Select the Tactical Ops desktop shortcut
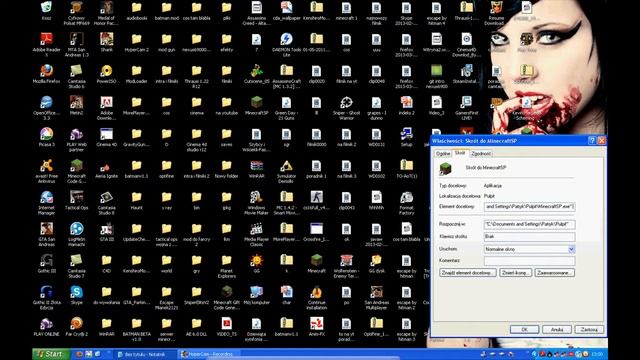Screen dimensions: 640x360 pyautogui.click(x=77, y=200)
